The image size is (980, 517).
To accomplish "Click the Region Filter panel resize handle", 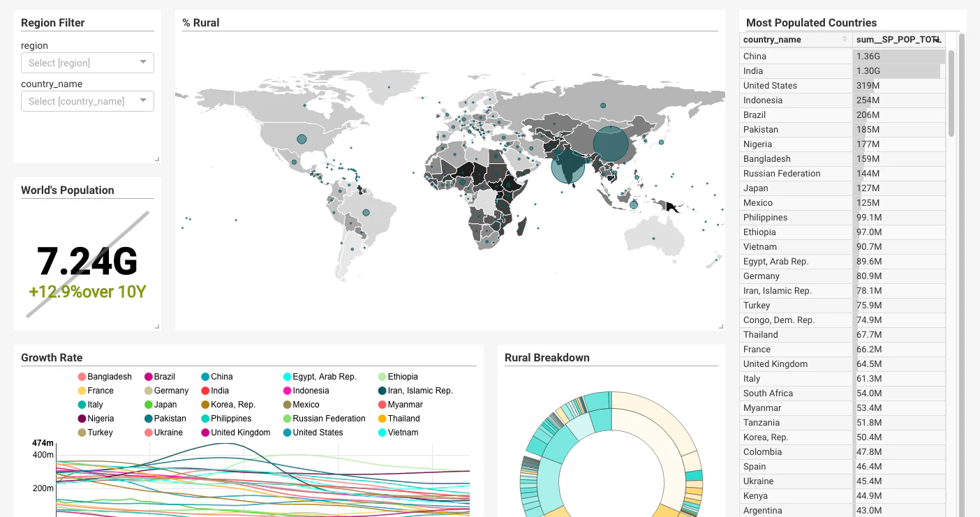I will tap(157, 159).
